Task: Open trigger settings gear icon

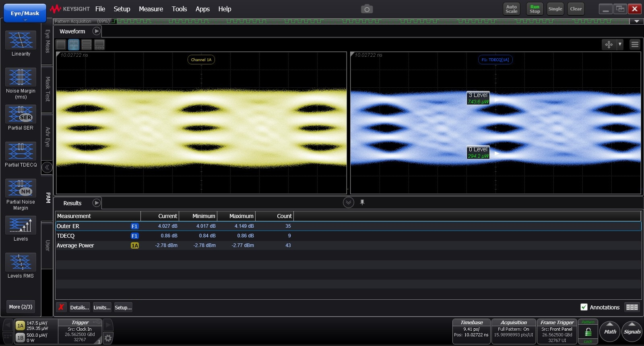Action: (108, 338)
